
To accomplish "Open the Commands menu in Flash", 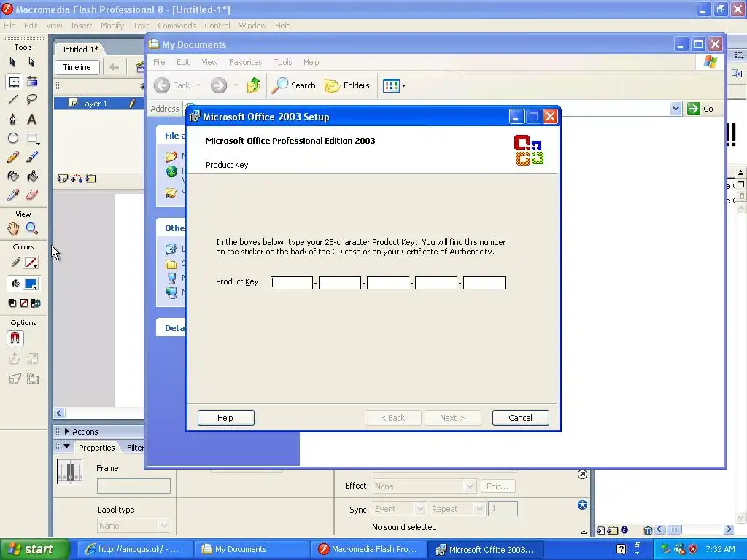I will (x=177, y=26).
